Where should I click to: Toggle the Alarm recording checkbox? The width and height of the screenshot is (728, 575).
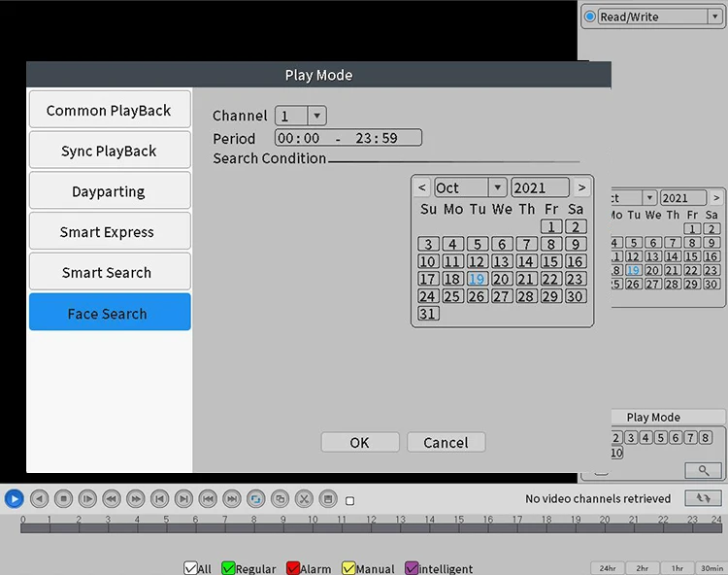coord(293,568)
